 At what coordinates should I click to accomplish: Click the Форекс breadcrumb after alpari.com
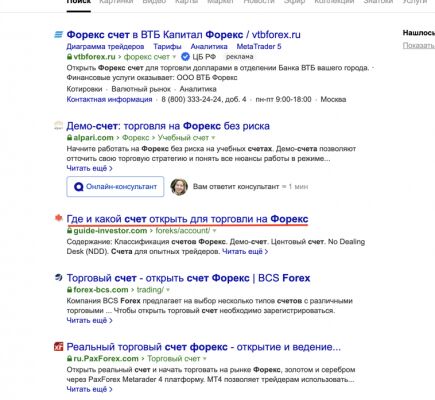click(x=136, y=138)
